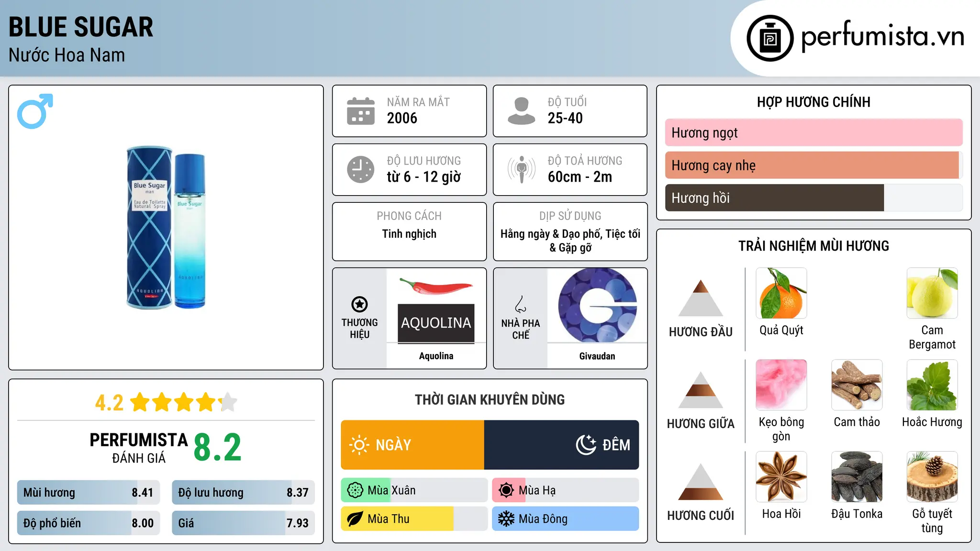The height and width of the screenshot is (551, 980).
Task: Click the gold star rating row
Action: (x=184, y=402)
